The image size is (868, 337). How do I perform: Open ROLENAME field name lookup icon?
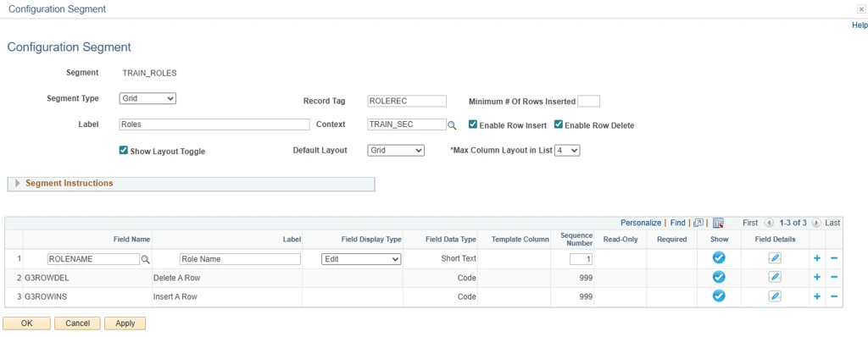point(145,259)
